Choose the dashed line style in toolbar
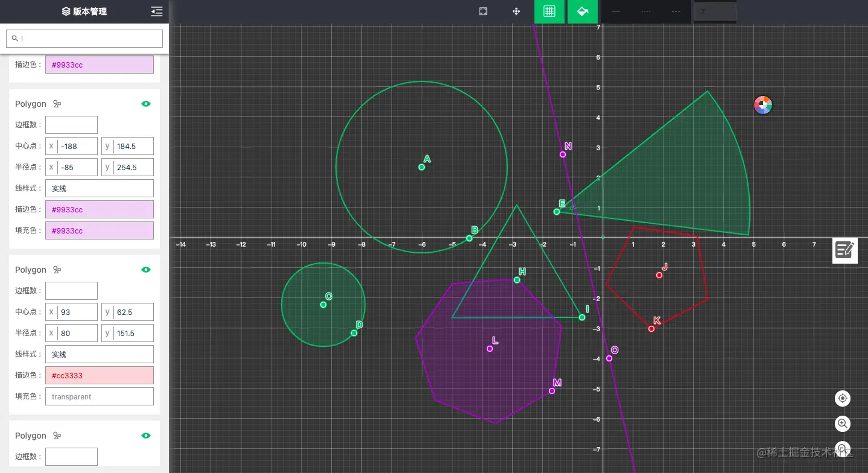 click(676, 11)
